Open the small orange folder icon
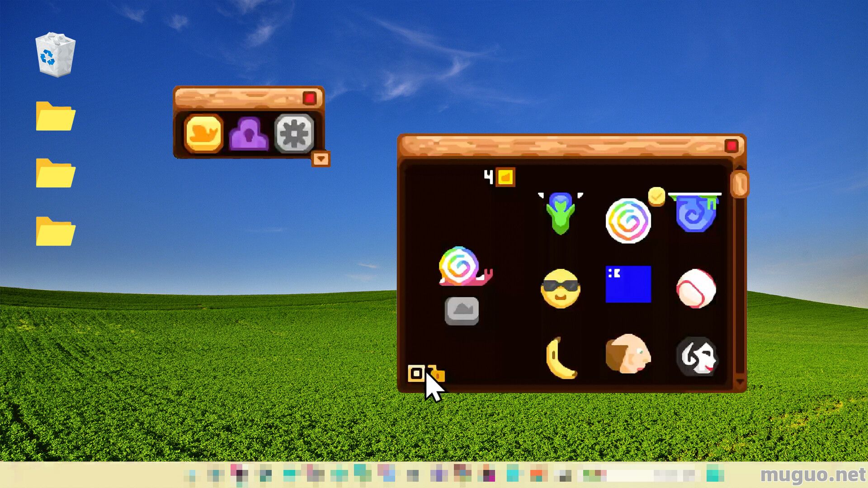 coord(437,373)
